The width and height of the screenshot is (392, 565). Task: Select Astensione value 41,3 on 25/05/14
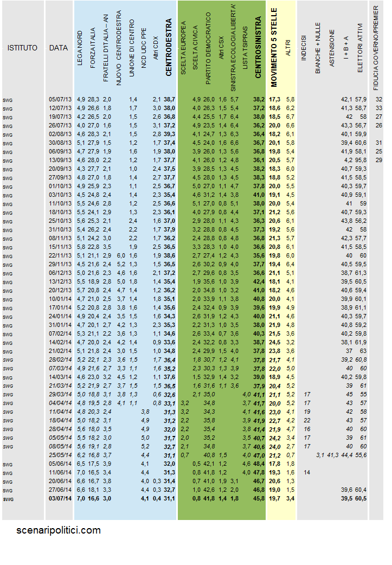333,455
